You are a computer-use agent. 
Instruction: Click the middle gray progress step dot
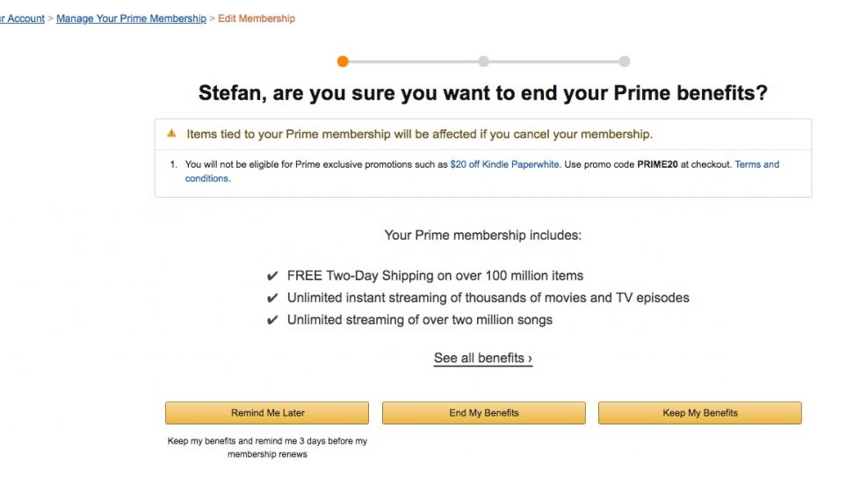484,62
